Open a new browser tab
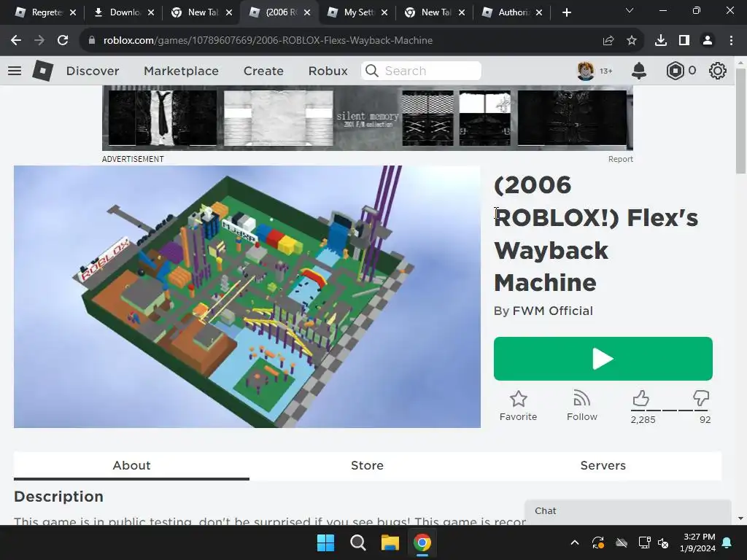Viewport: 747px width, 560px height. [x=566, y=12]
